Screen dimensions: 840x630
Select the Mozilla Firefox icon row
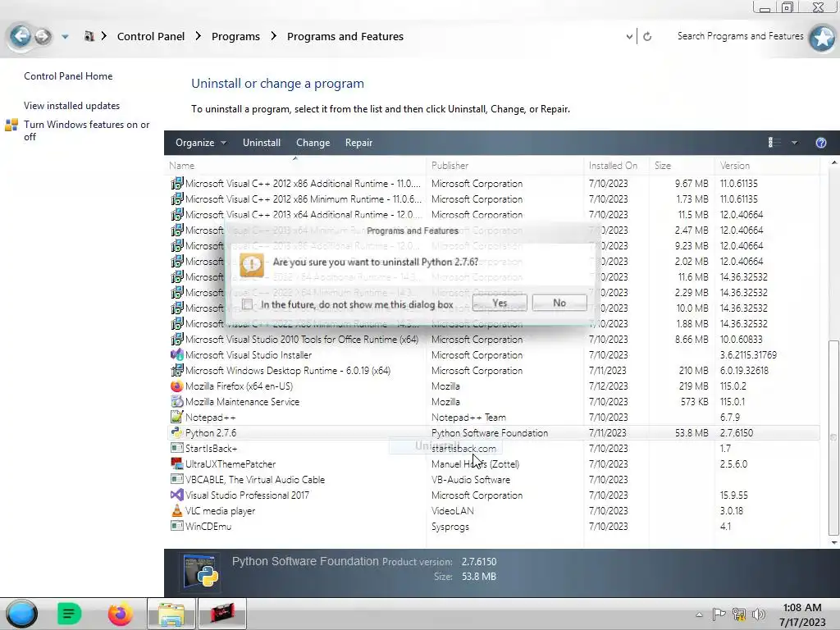click(176, 386)
